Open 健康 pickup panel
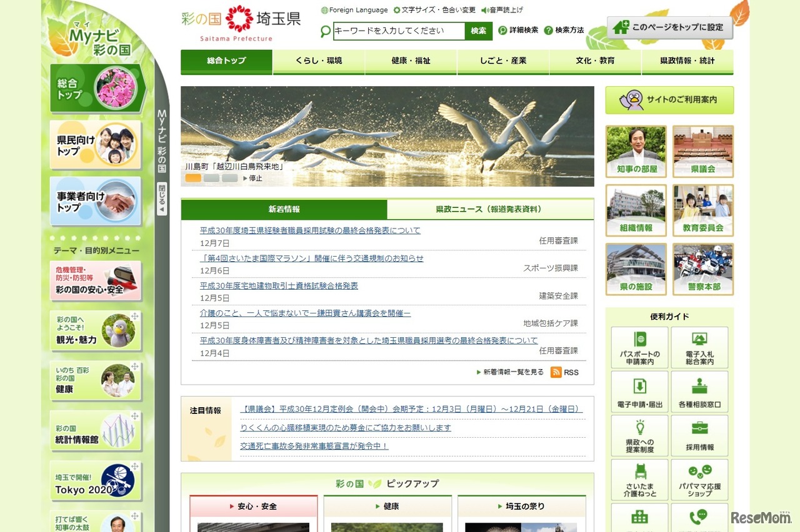Image resolution: width=800 pixels, height=532 pixels. [387, 506]
